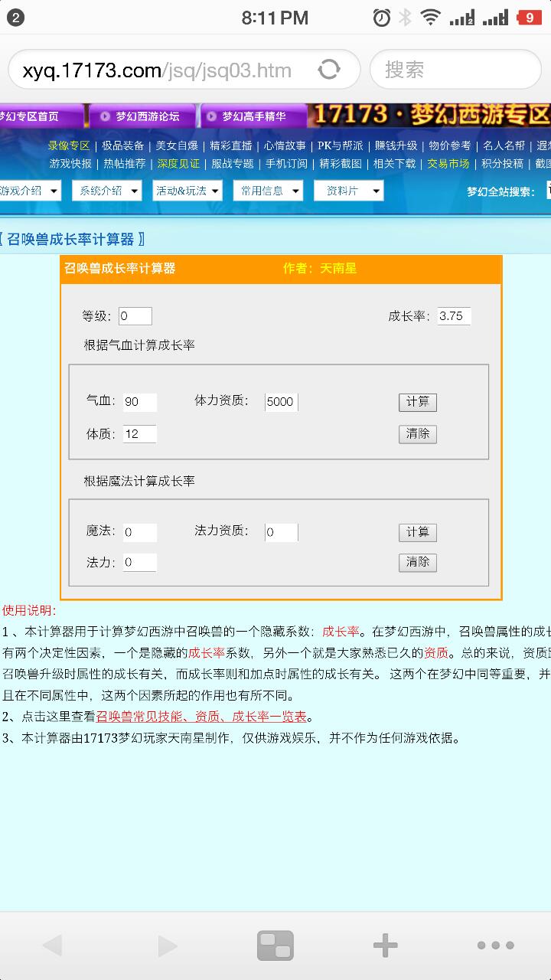
Task: Expand the 系统介绍 dropdown
Action: (106, 191)
